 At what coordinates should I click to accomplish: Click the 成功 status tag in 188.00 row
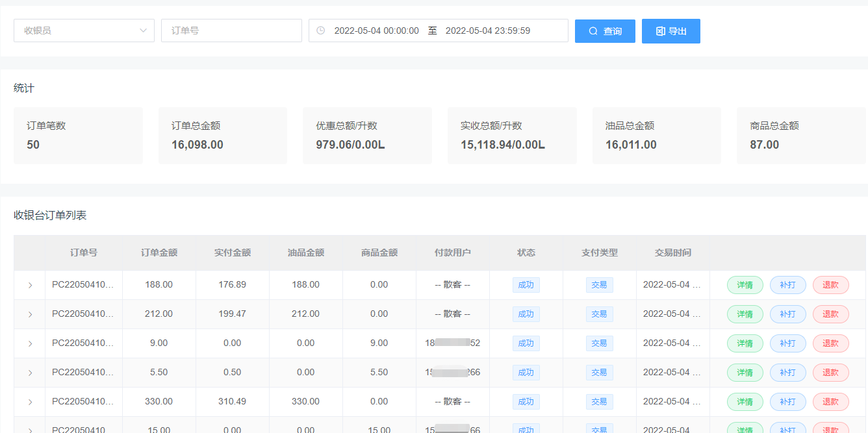(526, 285)
